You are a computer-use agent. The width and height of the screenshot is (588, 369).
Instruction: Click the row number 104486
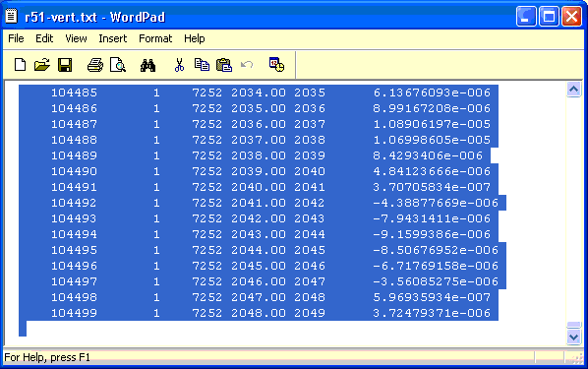tap(74, 108)
